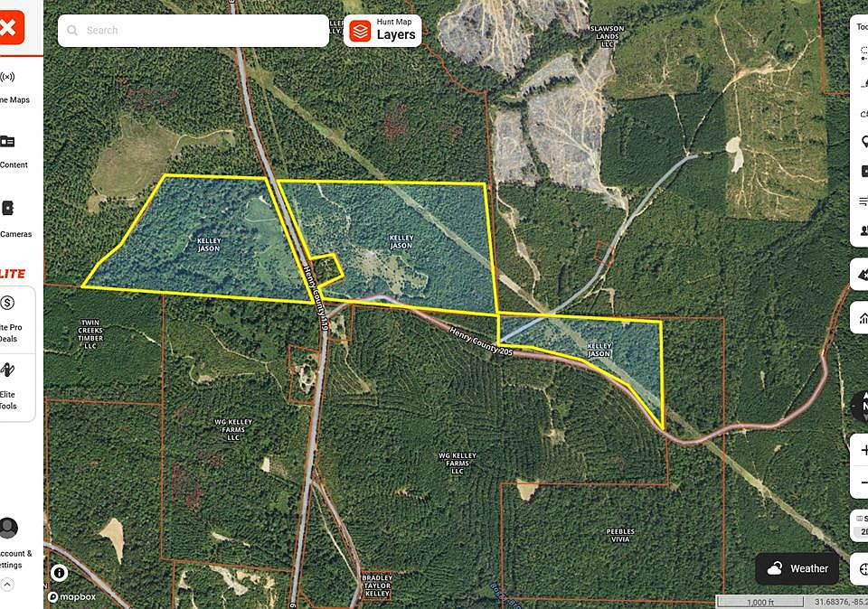
Task: Expand the sidebar chevron below Account & Settings
Action: tap(6, 584)
